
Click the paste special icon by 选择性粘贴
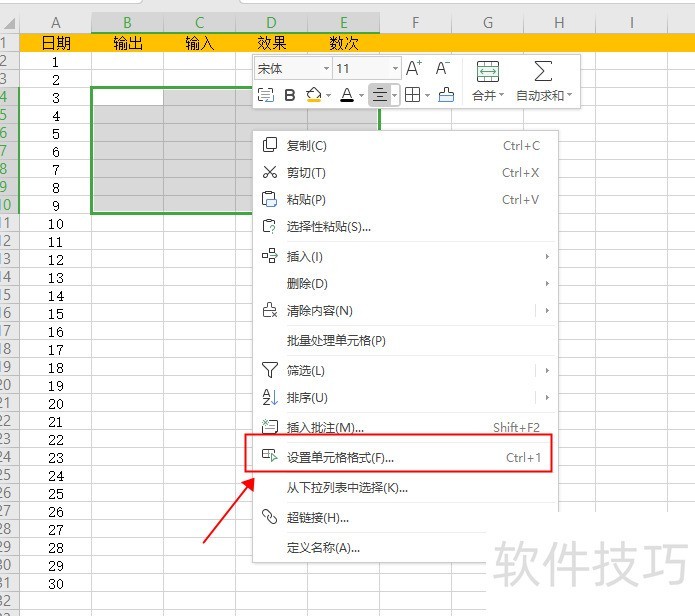coord(269,226)
